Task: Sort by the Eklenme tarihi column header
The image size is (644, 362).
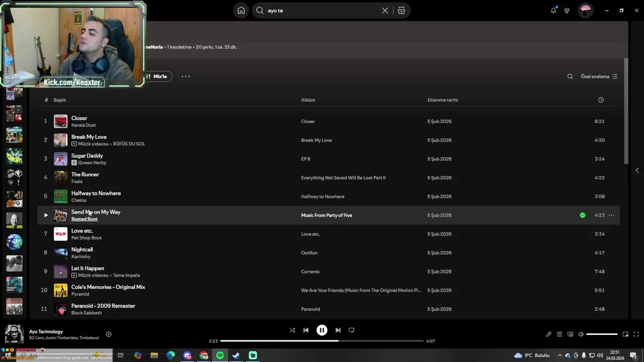Action: click(x=443, y=100)
